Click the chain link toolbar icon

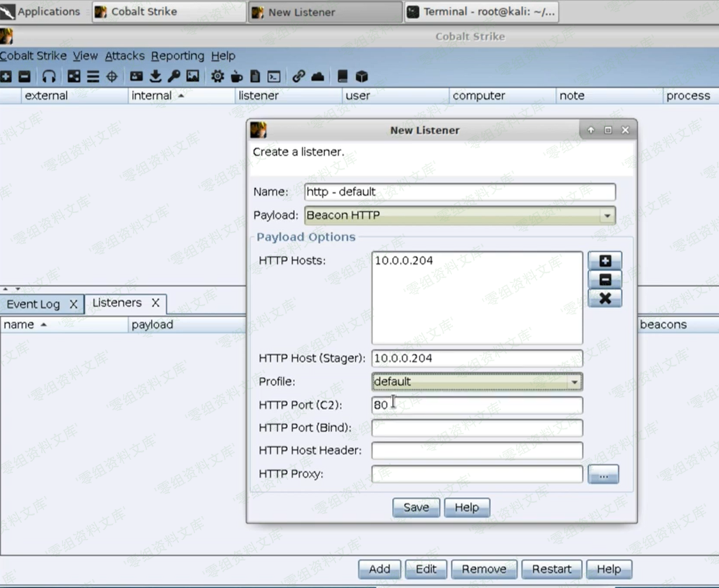click(298, 76)
